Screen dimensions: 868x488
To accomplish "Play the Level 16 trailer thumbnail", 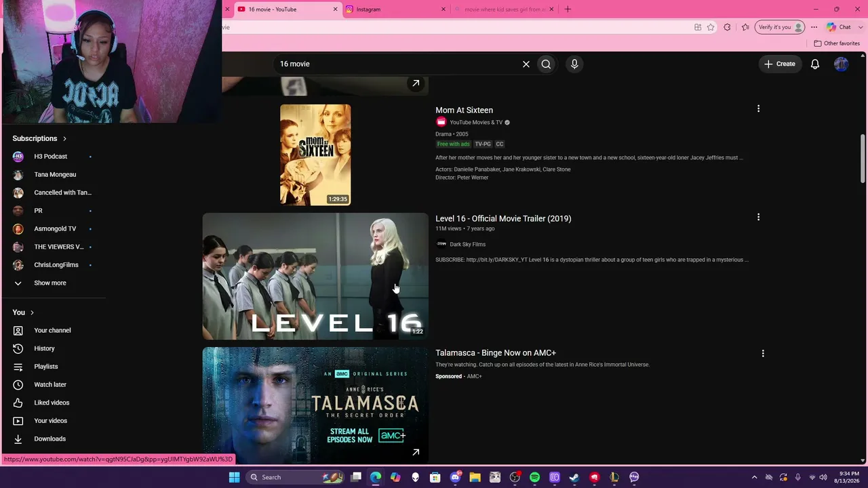I will pos(315,277).
